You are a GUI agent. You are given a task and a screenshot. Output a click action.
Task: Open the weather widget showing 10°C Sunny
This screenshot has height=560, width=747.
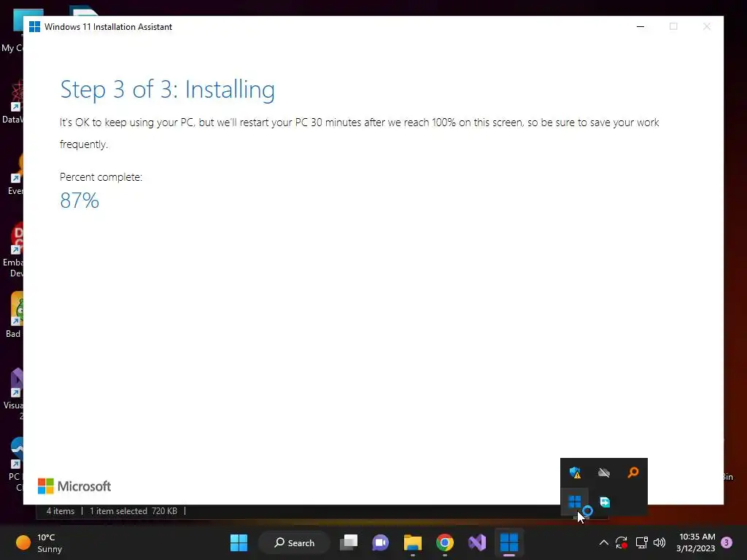39,542
